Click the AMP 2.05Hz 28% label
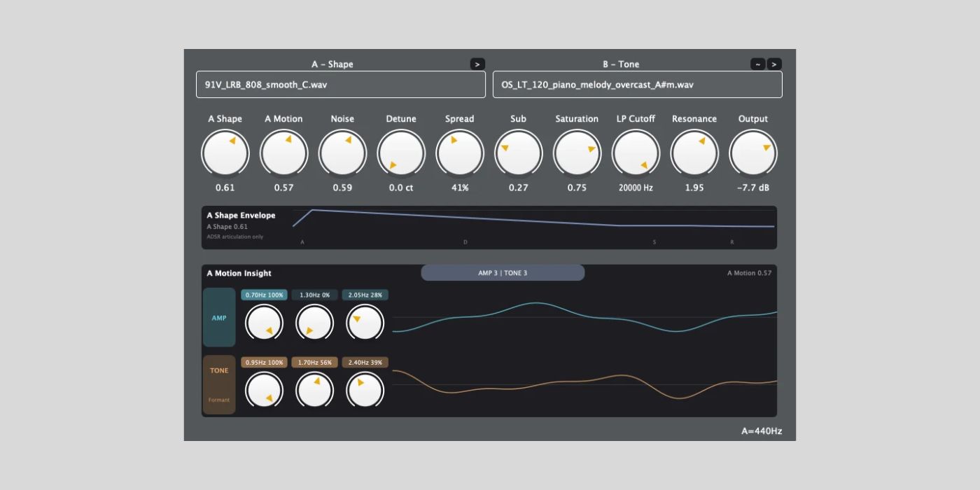 click(365, 295)
